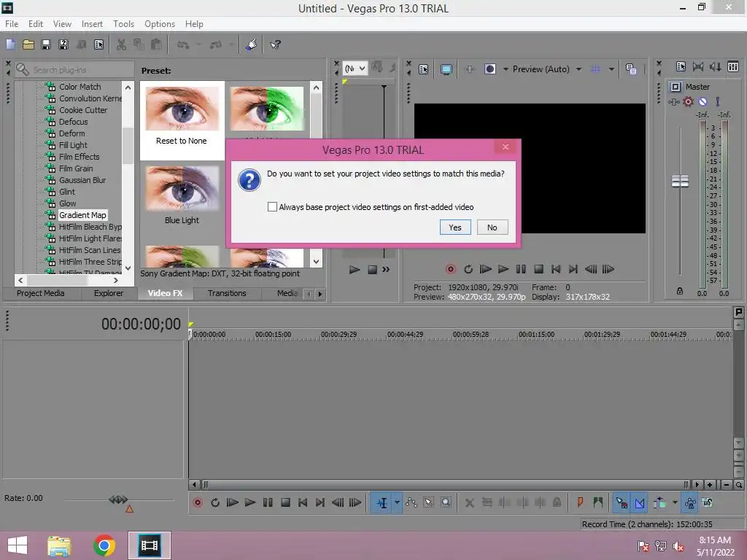This screenshot has width=747, height=560.
Task: Click the Search plug-ins input field
Action: pos(74,69)
